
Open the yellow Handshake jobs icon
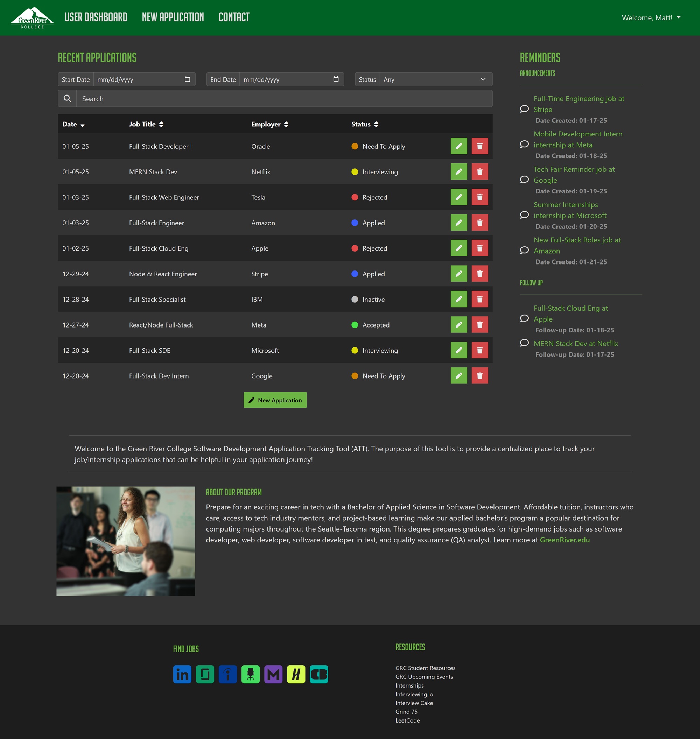click(296, 674)
